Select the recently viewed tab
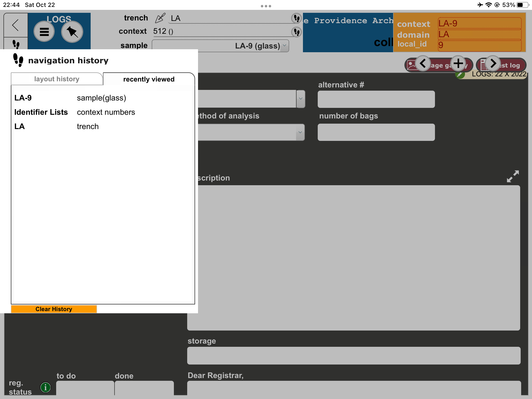Viewport: 532px width, 399px height. pyautogui.click(x=149, y=79)
